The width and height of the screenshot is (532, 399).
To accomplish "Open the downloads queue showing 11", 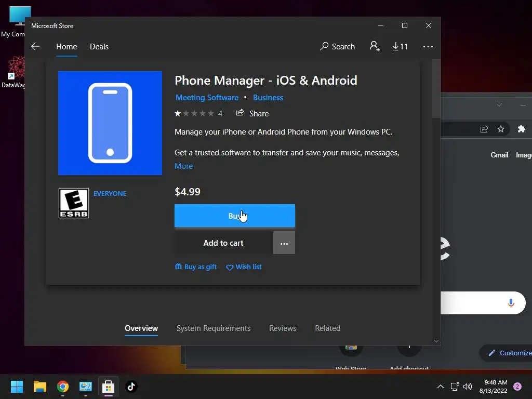I will (x=400, y=46).
